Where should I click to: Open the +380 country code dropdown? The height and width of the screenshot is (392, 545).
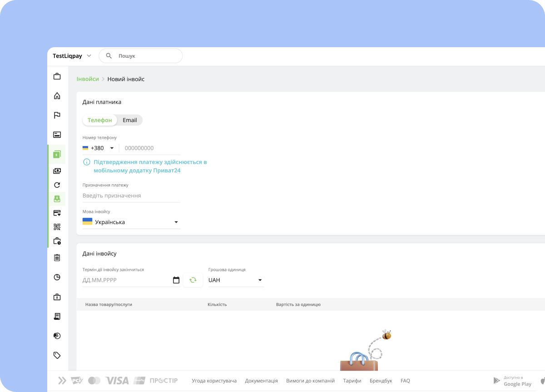(99, 148)
